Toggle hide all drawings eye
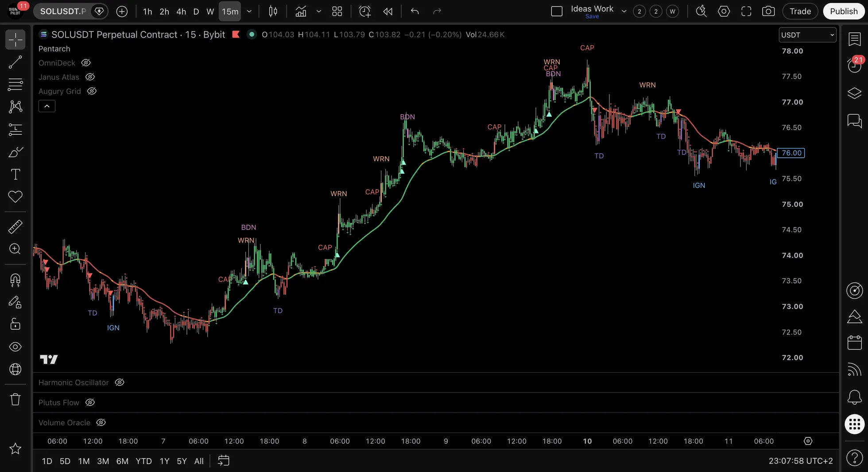Image resolution: width=868 pixels, height=472 pixels. [15, 347]
